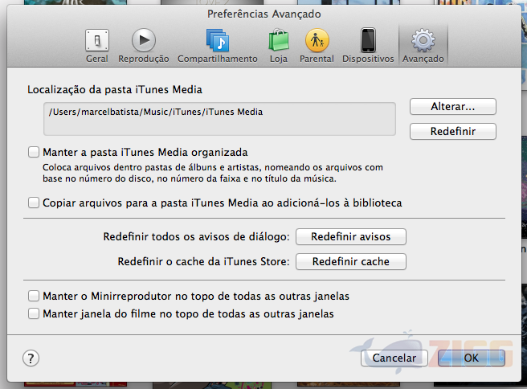Click the iTunes Media folder path field
This screenshot has height=389, width=527.
(219, 119)
